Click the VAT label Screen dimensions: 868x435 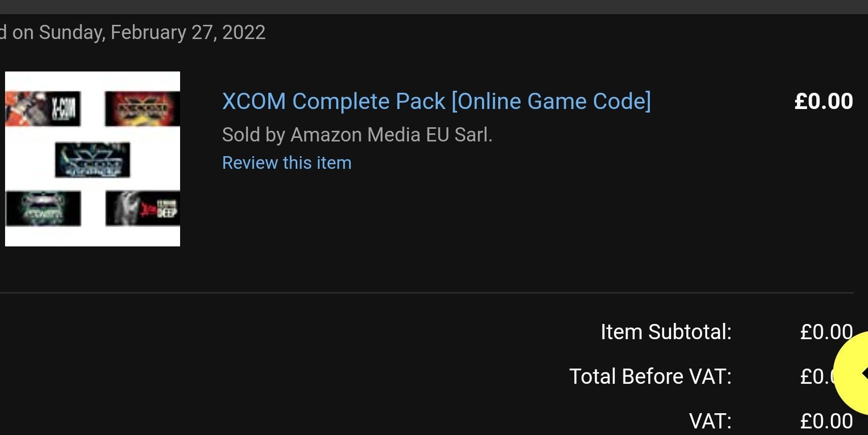710,421
